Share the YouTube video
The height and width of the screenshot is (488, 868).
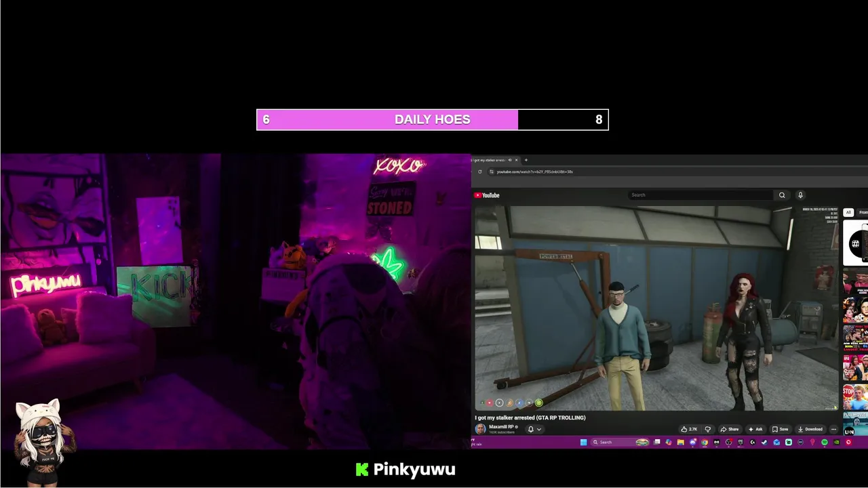[730, 429]
